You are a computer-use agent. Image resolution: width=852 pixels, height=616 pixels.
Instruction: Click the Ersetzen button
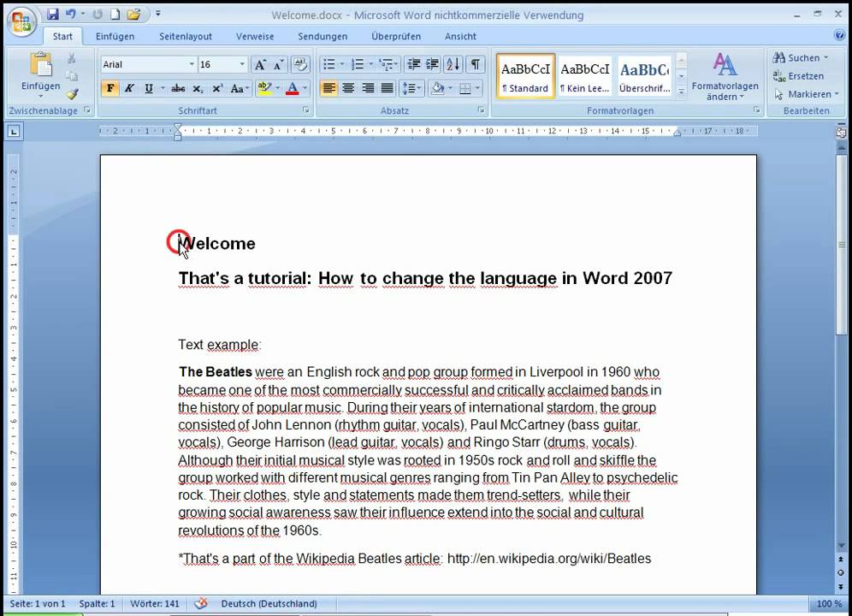pyautogui.click(x=798, y=76)
